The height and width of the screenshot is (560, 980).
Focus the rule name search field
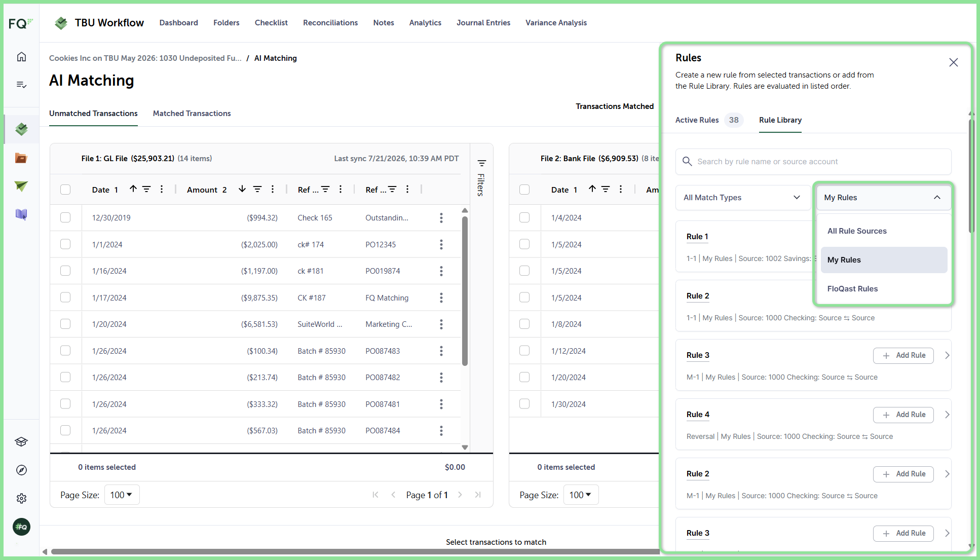click(x=813, y=162)
